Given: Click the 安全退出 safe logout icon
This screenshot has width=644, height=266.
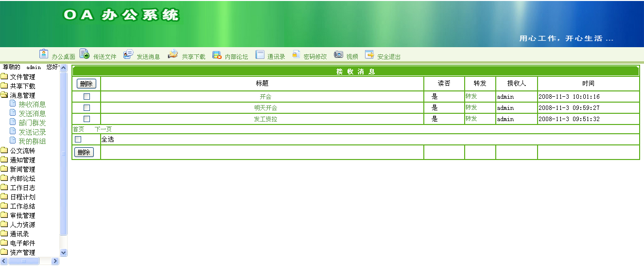Looking at the screenshot, I should 369,54.
